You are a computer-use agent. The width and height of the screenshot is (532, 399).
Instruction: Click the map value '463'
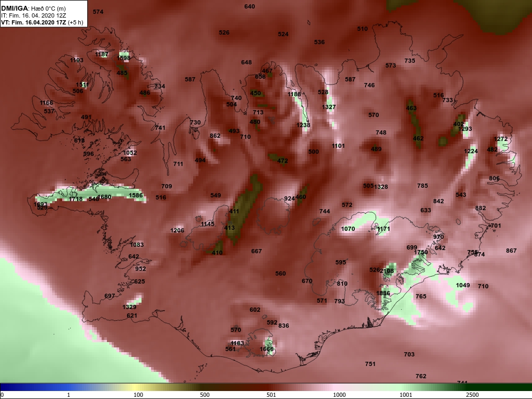[411, 108]
